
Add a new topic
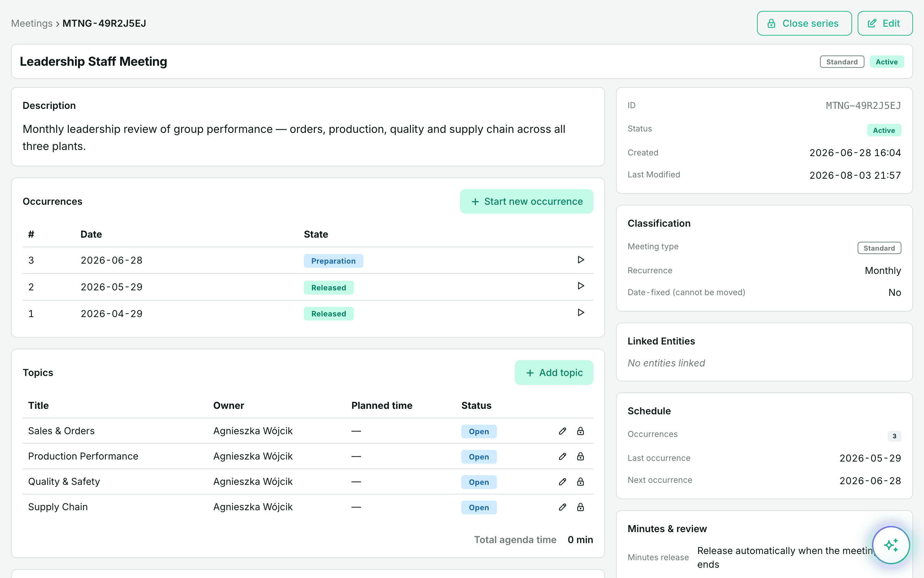[x=554, y=373]
